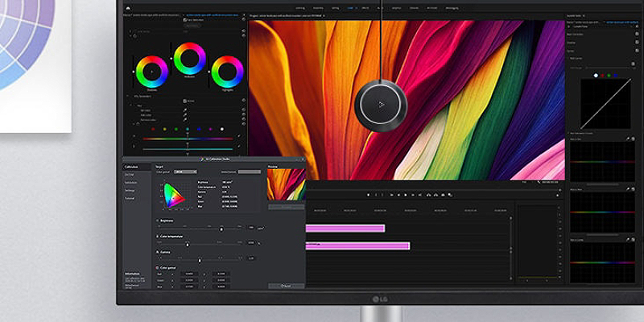Select the cyan color dot in HSL Secondary
This screenshot has width=644, height=322.
click(189, 128)
